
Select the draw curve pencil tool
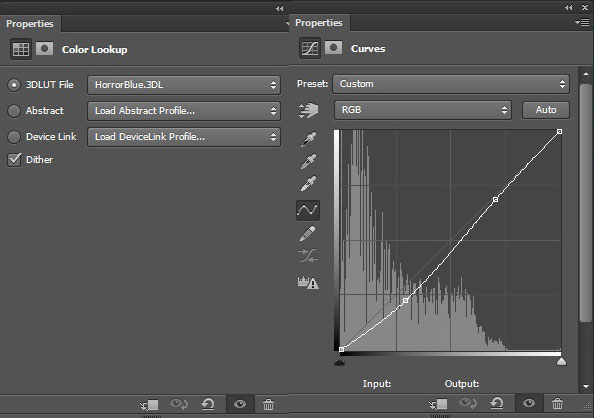308,233
